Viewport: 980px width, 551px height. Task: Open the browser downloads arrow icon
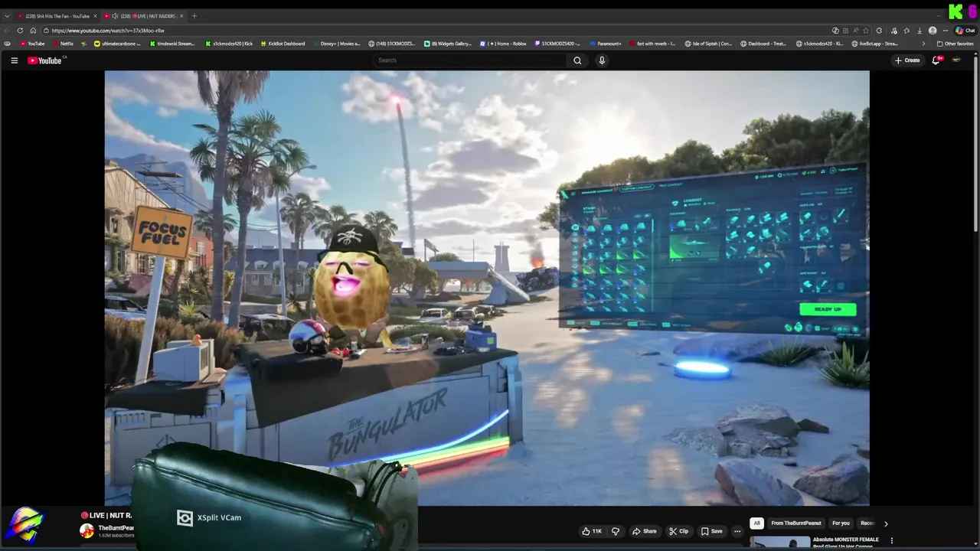920,31
